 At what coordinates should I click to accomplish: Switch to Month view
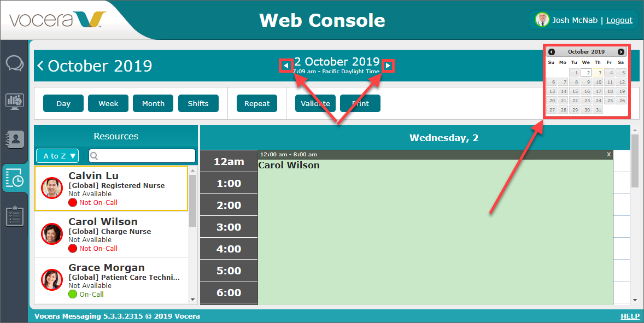[153, 103]
